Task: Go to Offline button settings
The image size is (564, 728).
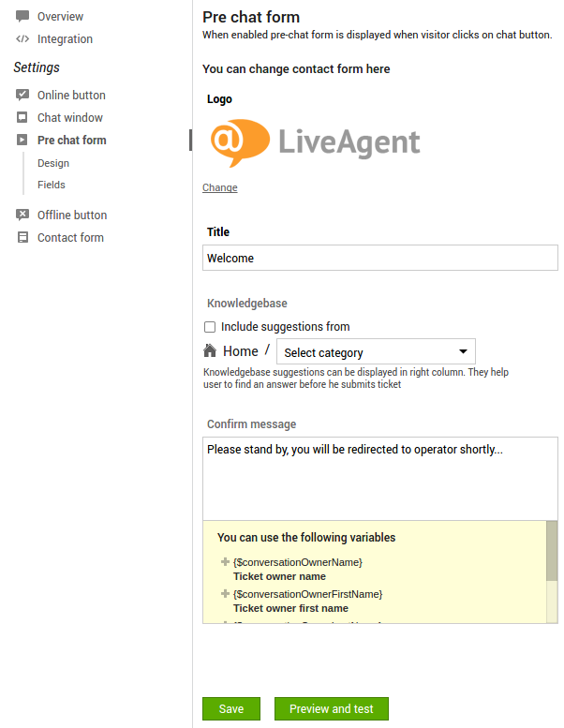Action: [72, 215]
